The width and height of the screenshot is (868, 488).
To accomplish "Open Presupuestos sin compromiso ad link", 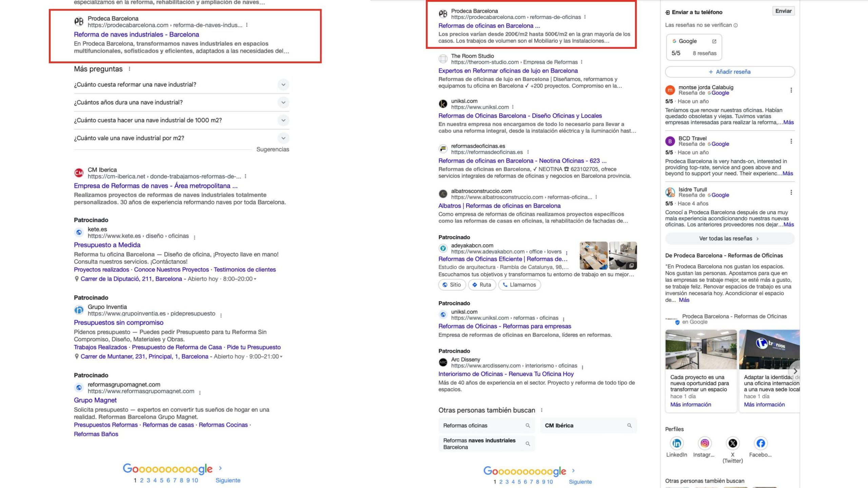I will click(119, 323).
